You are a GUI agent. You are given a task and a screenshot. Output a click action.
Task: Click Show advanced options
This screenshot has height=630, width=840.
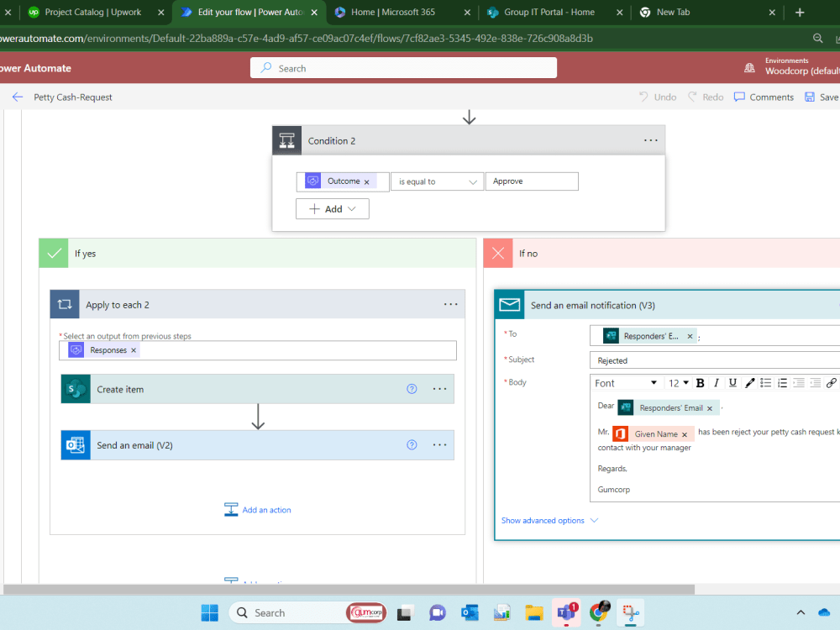[x=549, y=520]
